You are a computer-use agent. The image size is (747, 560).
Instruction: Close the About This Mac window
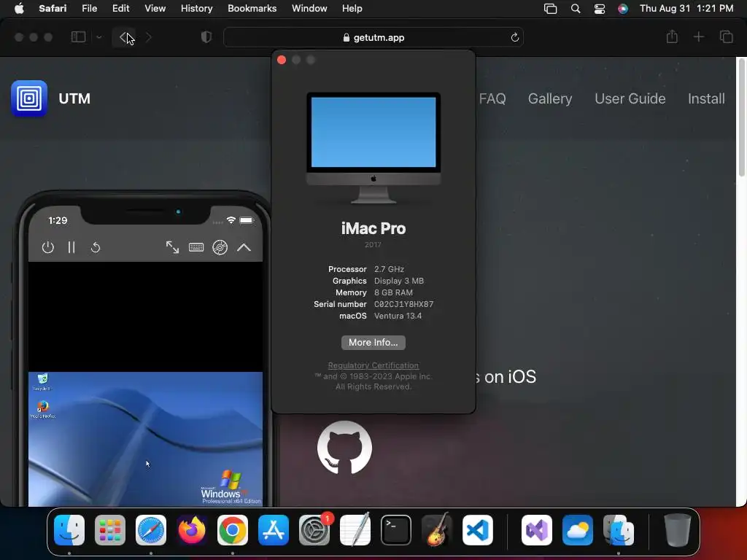point(282,60)
